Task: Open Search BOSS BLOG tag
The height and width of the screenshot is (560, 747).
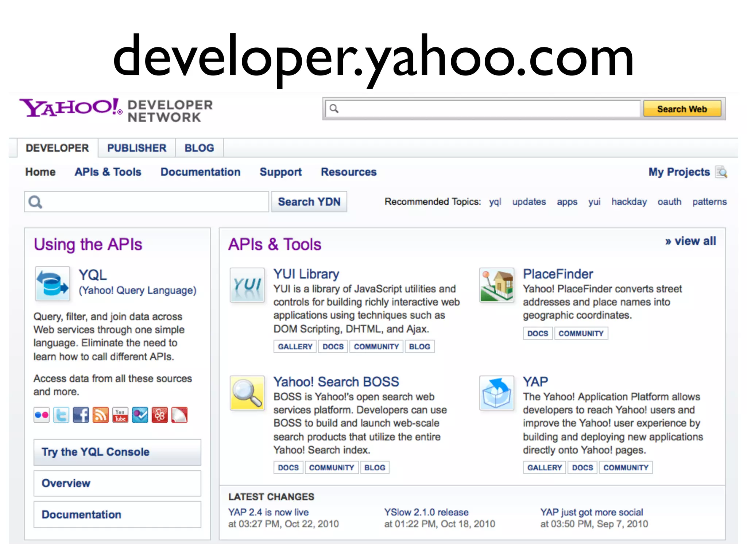Action: [375, 467]
